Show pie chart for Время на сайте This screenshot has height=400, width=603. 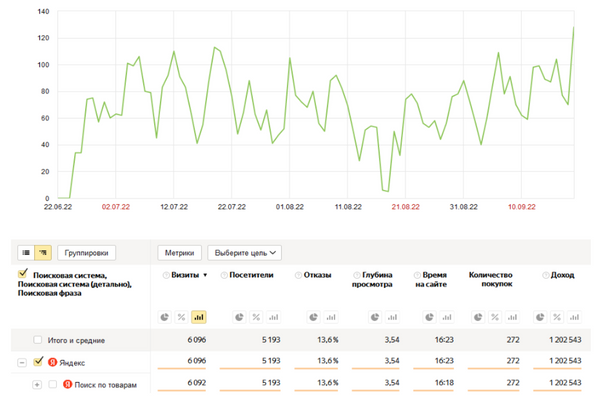click(x=430, y=317)
